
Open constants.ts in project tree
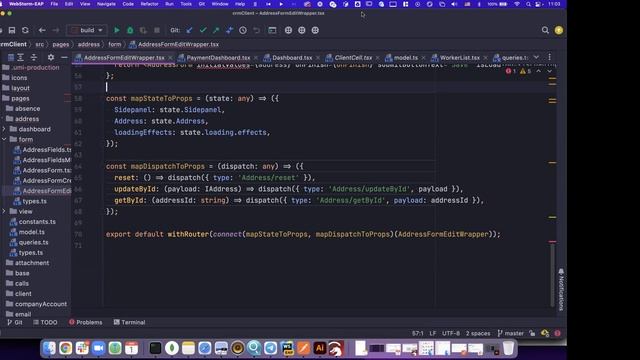33,222
